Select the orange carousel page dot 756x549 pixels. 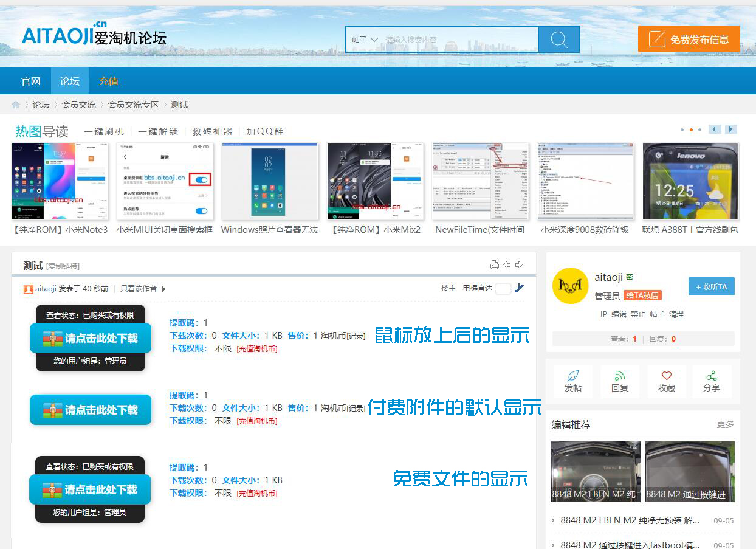pyautogui.click(x=691, y=130)
